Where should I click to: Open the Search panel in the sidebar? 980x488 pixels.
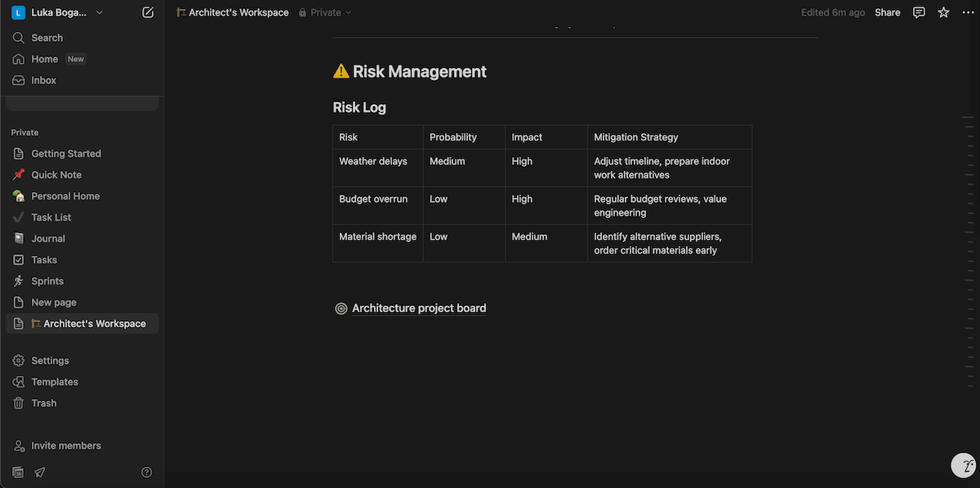click(47, 37)
